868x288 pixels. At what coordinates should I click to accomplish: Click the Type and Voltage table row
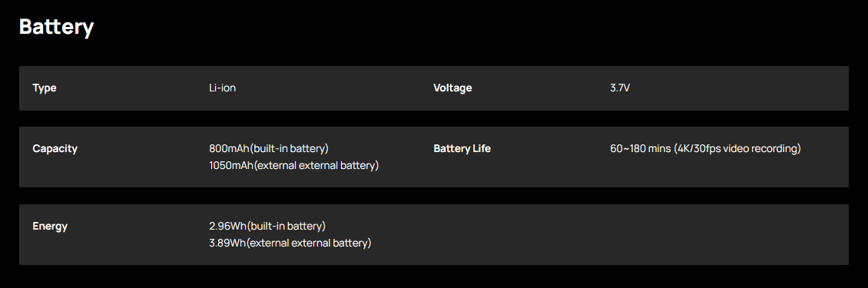434,88
